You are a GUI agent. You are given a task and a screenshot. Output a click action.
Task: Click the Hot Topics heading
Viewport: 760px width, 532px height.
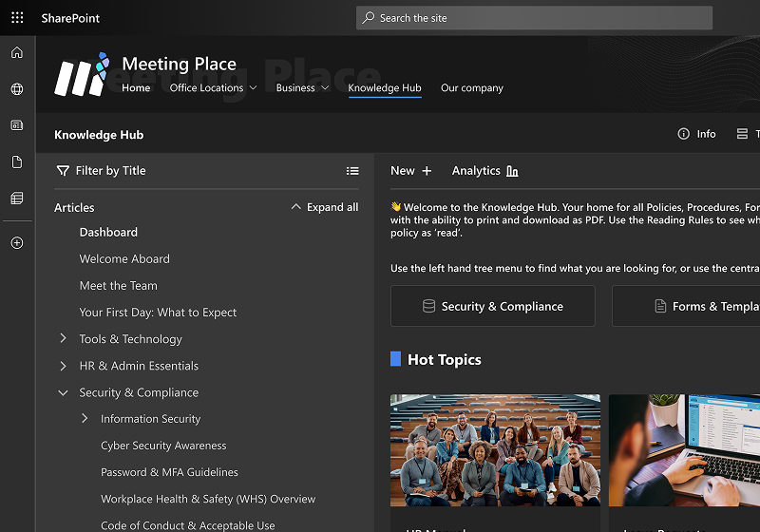coord(445,359)
